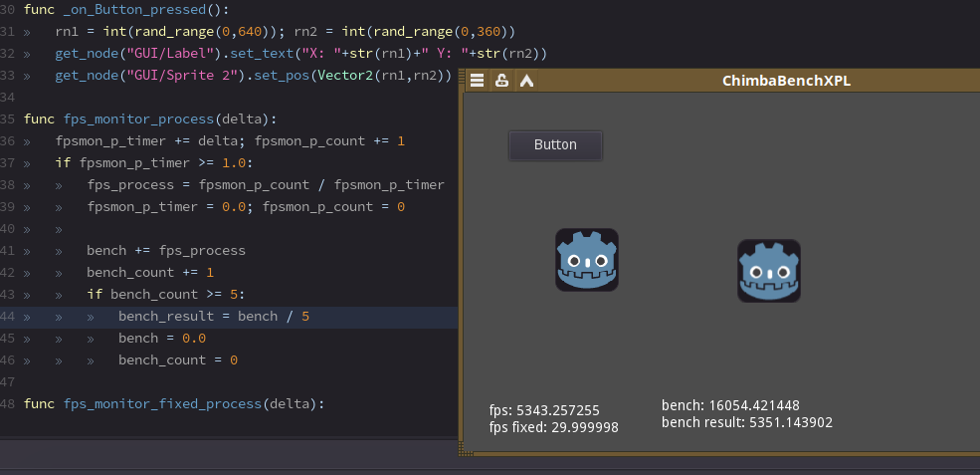Click the bench result readout
The image size is (980, 475).
click(x=746, y=422)
